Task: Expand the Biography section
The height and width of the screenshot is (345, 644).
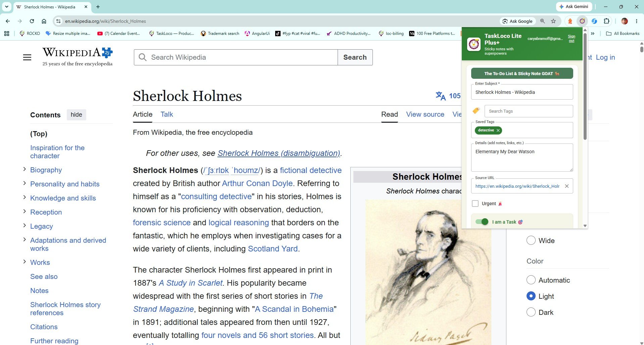Action: pos(24,169)
